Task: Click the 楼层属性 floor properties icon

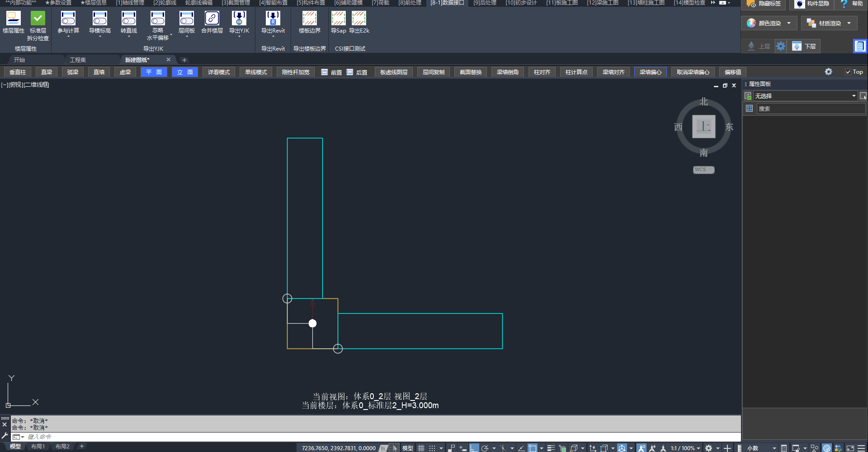Action: tap(13, 19)
